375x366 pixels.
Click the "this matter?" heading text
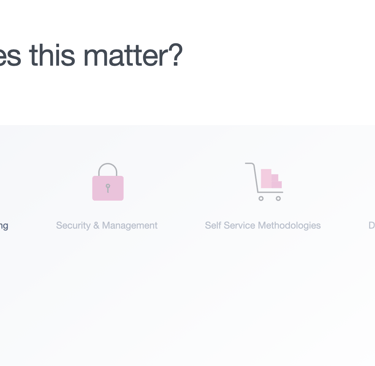coord(106,55)
